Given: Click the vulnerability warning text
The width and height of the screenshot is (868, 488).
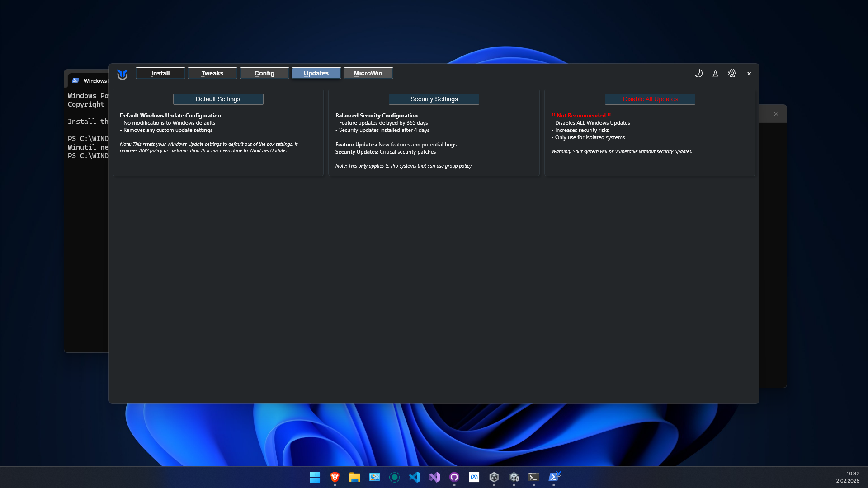Looking at the screenshot, I should (x=622, y=151).
